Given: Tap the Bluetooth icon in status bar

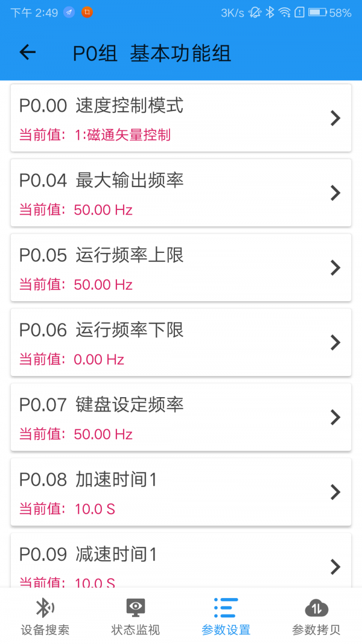Looking at the screenshot, I should click(270, 12).
